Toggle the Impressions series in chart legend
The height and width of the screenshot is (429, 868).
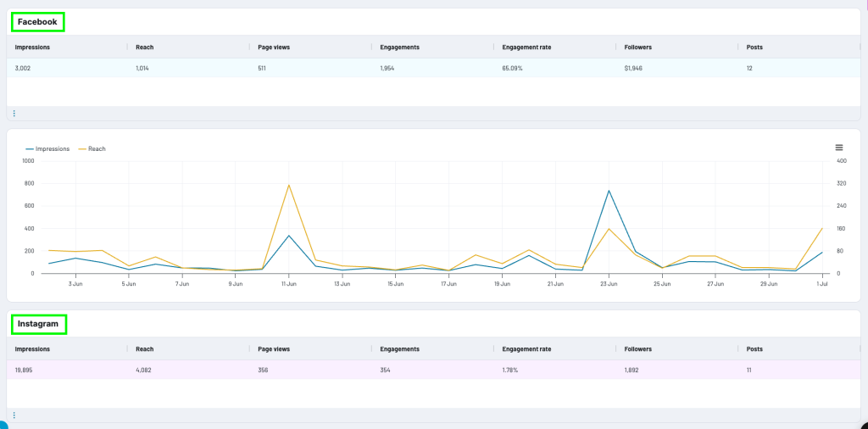(47, 148)
